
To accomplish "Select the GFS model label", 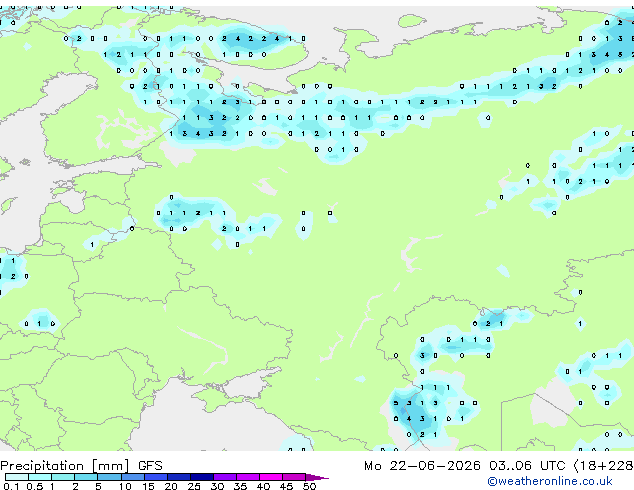I will pyautogui.click(x=150, y=466).
